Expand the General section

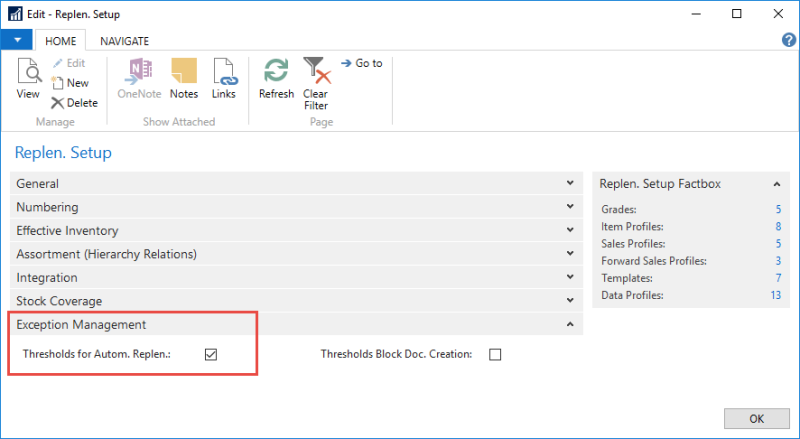570,184
